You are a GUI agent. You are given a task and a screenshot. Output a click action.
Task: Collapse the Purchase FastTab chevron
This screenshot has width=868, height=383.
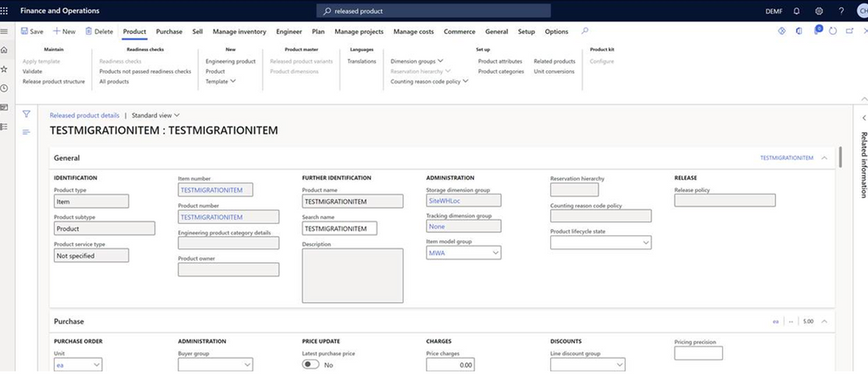[825, 321]
